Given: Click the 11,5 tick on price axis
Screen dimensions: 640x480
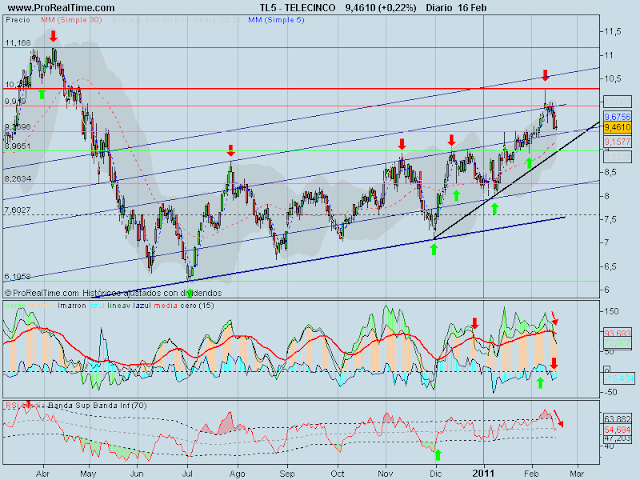Looking at the screenshot, I should [613, 31].
